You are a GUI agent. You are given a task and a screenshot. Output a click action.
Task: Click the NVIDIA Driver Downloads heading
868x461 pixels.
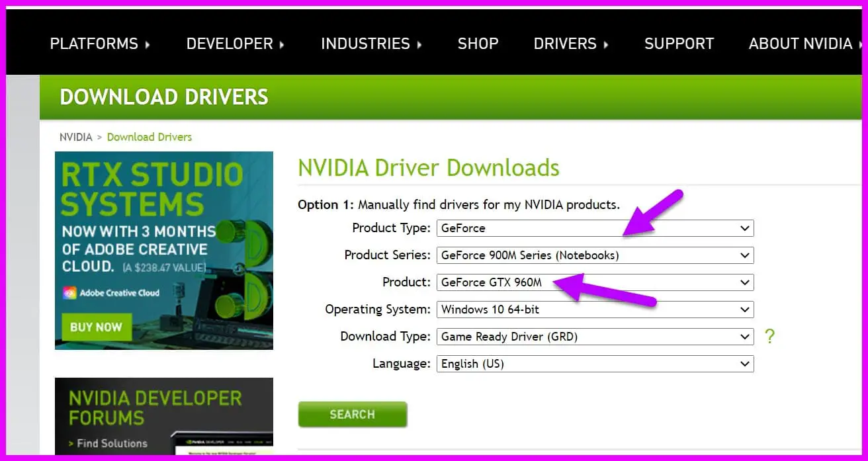coord(429,168)
